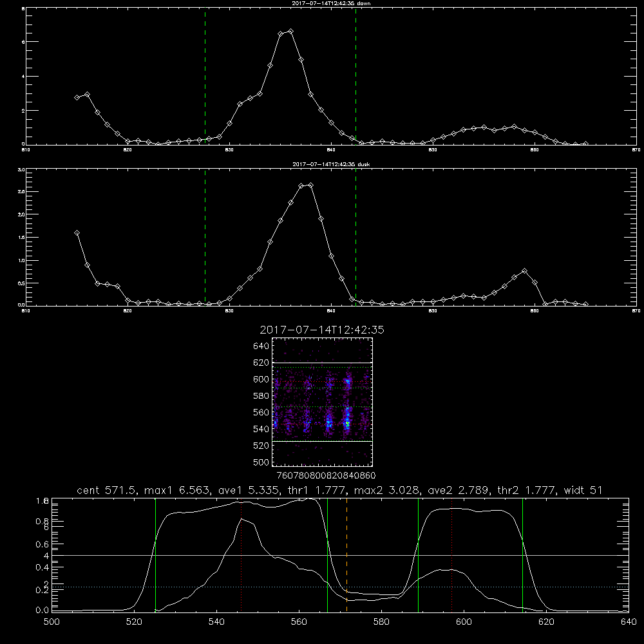
Task: Click the green vertical line at 525 in bottom plot
Action: click(155, 554)
